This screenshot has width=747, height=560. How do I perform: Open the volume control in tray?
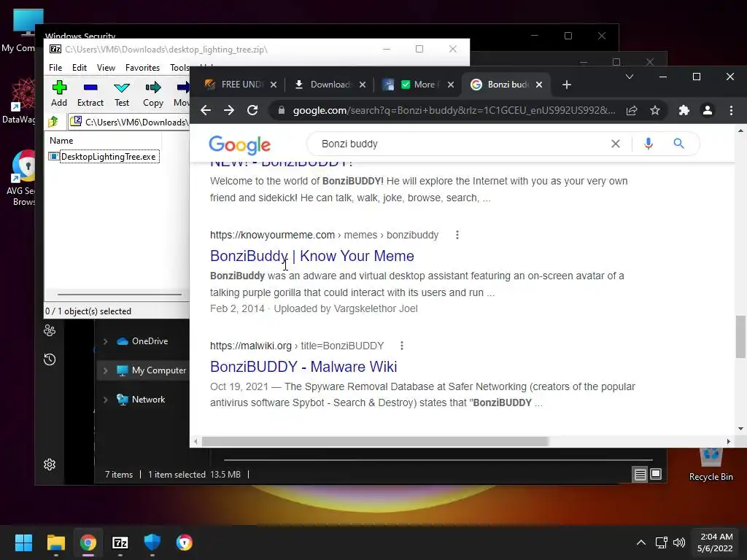(679, 542)
